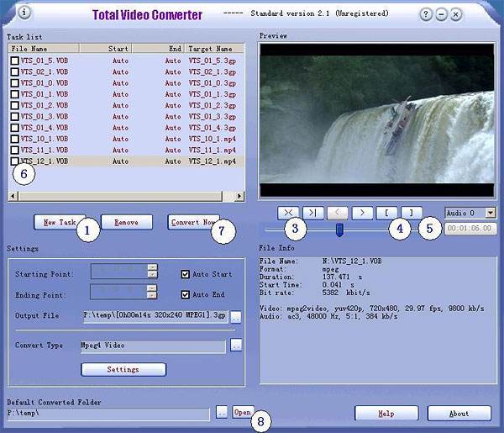The image size is (504, 433).
Task: Uncheck the Auto End option
Action: (186, 294)
